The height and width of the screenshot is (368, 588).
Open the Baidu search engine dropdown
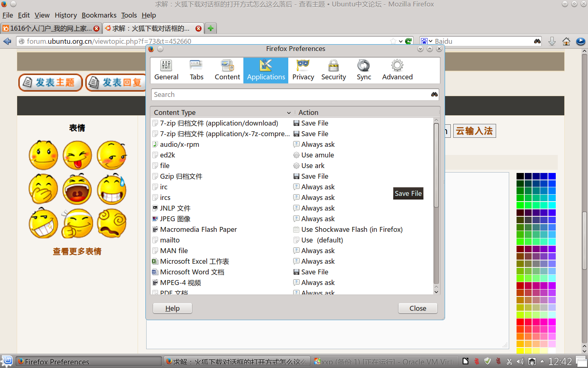click(427, 41)
